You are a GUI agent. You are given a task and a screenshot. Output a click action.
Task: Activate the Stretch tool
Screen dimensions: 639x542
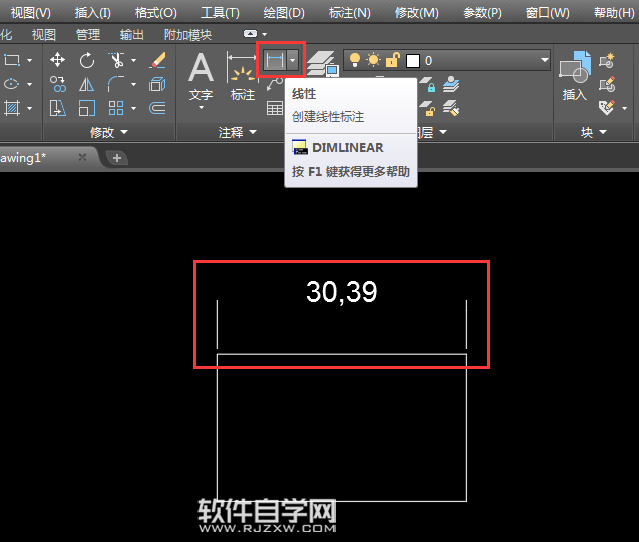[57, 108]
